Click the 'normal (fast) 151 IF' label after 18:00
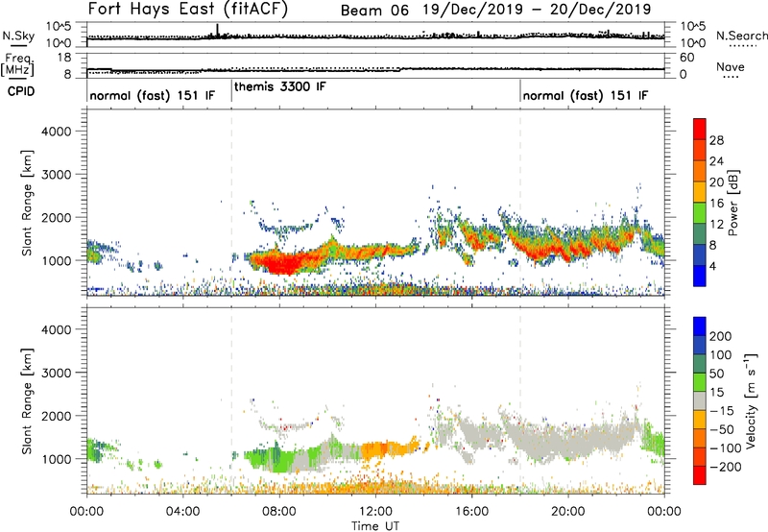 pos(586,95)
